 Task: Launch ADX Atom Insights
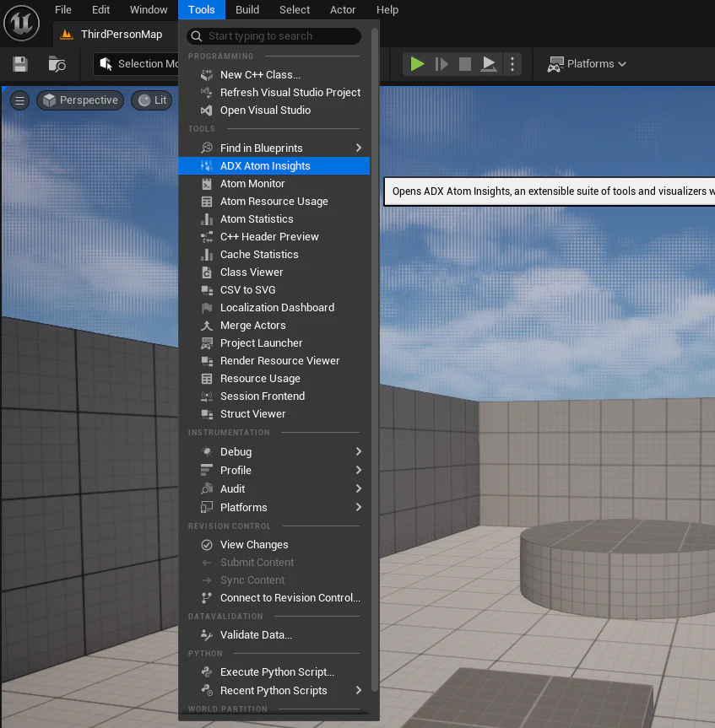(274, 165)
